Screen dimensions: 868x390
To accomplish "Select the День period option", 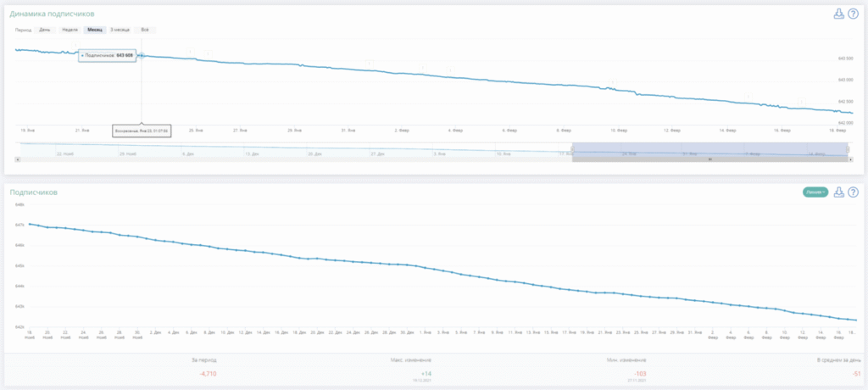I will point(45,30).
